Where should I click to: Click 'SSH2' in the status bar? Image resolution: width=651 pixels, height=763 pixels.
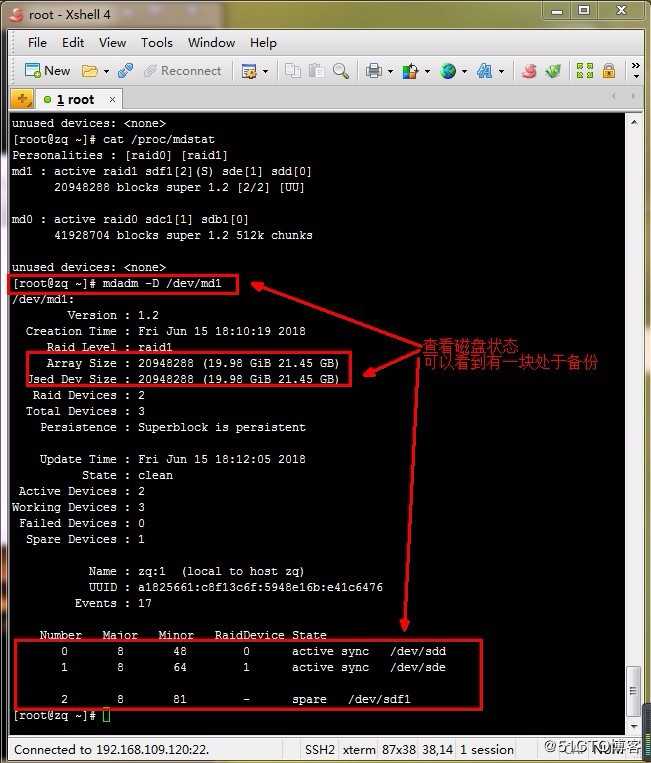(320, 749)
